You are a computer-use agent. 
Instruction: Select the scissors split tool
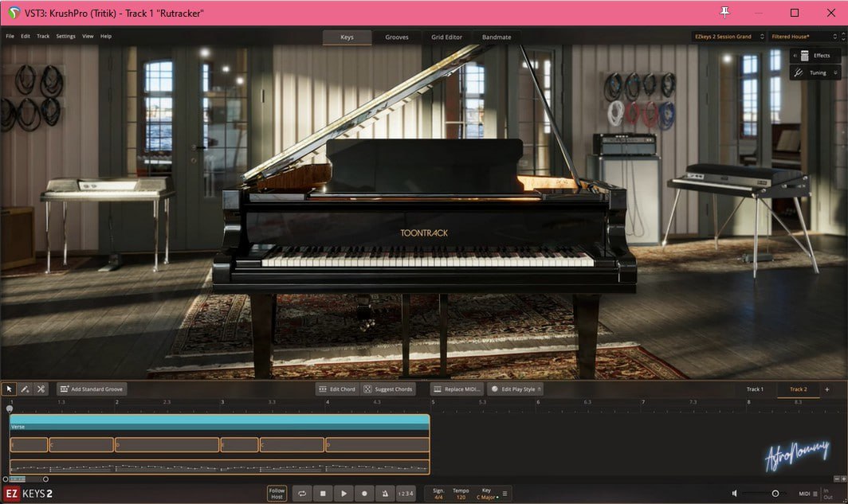pos(41,389)
